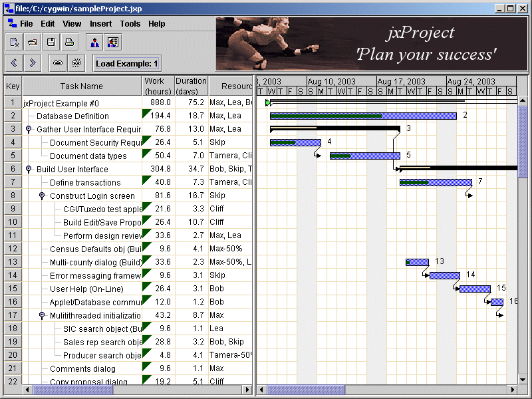
Task: Click the Work (hours) column header
Action: tap(158, 86)
